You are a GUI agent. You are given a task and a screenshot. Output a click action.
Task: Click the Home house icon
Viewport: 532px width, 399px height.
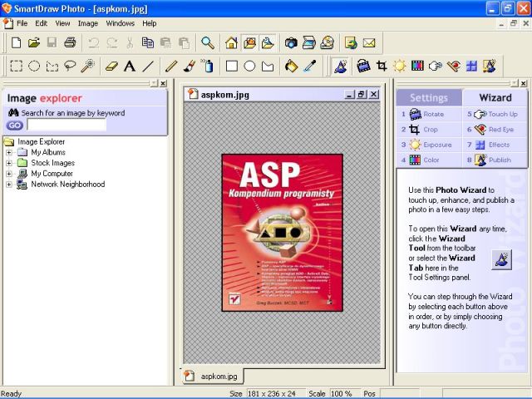[x=231, y=42]
